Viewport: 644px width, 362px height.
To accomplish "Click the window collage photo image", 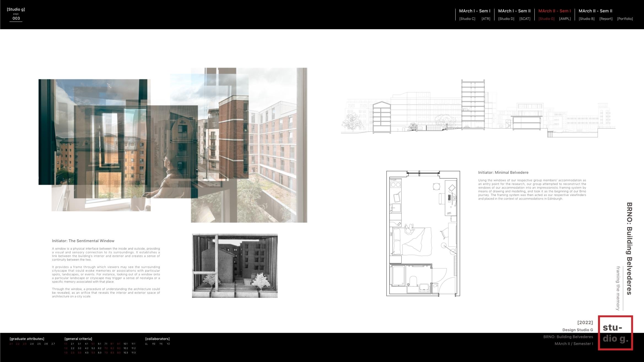I will click(x=173, y=145).
